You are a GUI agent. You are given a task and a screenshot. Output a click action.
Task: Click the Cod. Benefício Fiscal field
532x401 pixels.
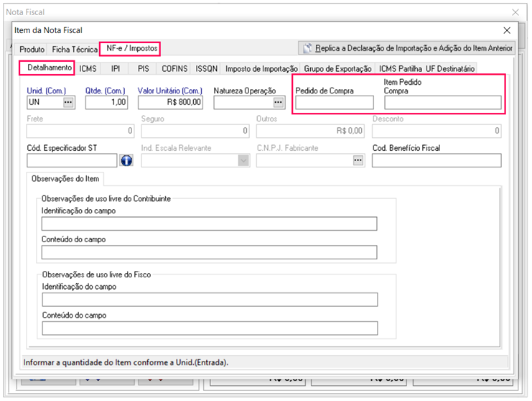436,160
